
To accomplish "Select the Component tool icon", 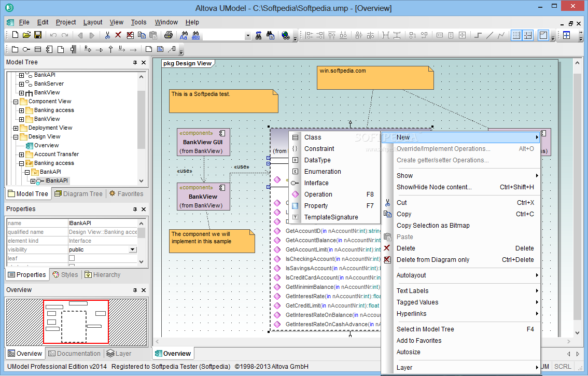I will coord(49,49).
